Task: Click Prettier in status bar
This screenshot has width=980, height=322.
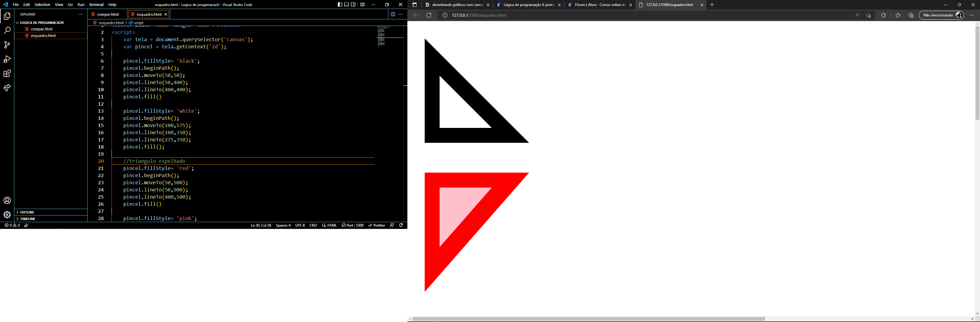Action: tap(377, 225)
